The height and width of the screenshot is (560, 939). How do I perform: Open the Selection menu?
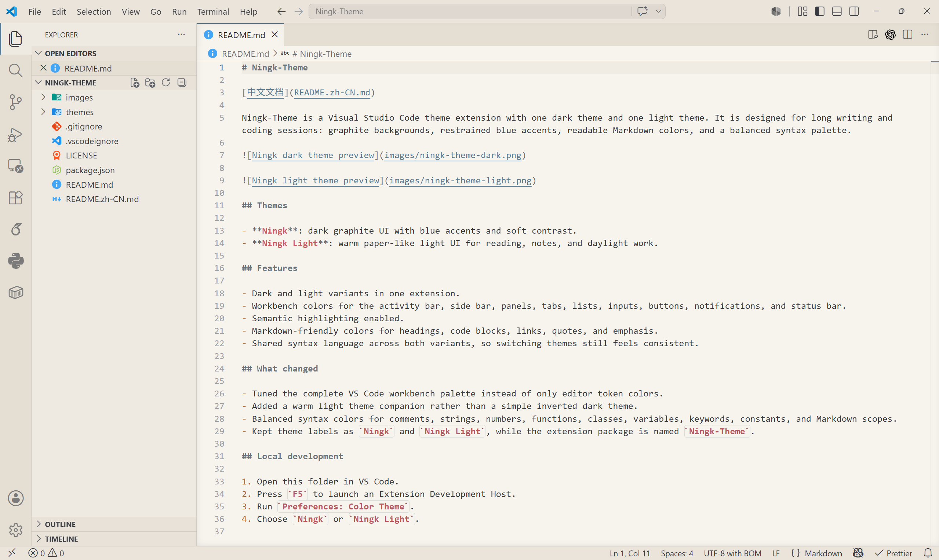click(x=94, y=12)
